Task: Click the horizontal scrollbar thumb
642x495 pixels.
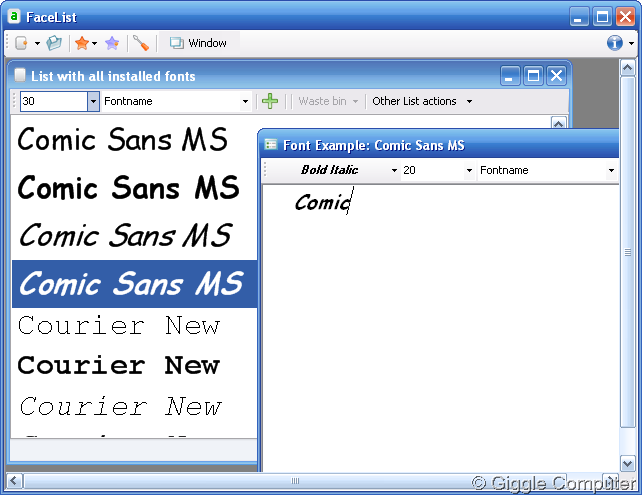Action: 295,481
